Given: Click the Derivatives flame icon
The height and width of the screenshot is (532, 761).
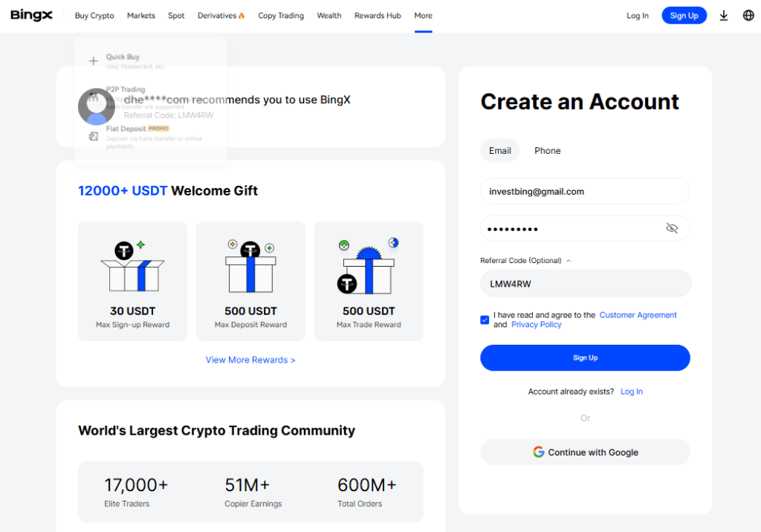Looking at the screenshot, I should [x=242, y=16].
